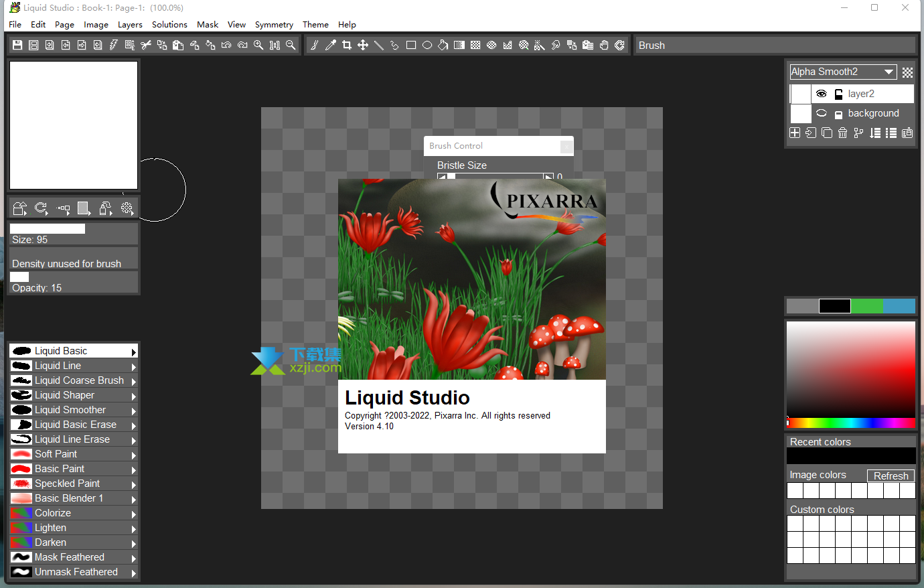This screenshot has width=924, height=588.
Task: Select the Ellipse selection tool
Action: (x=427, y=45)
